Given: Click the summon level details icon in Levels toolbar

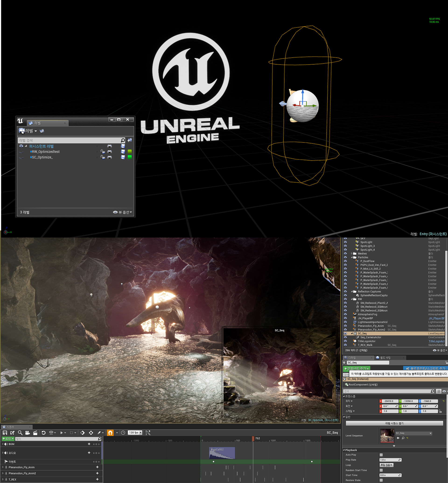Looking at the screenshot, I should pyautogui.click(x=42, y=131).
